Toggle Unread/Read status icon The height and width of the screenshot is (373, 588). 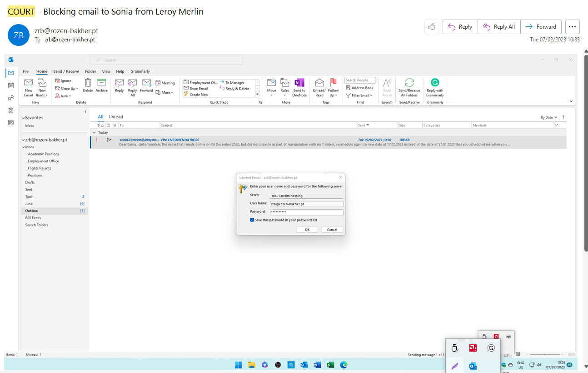coord(319,87)
